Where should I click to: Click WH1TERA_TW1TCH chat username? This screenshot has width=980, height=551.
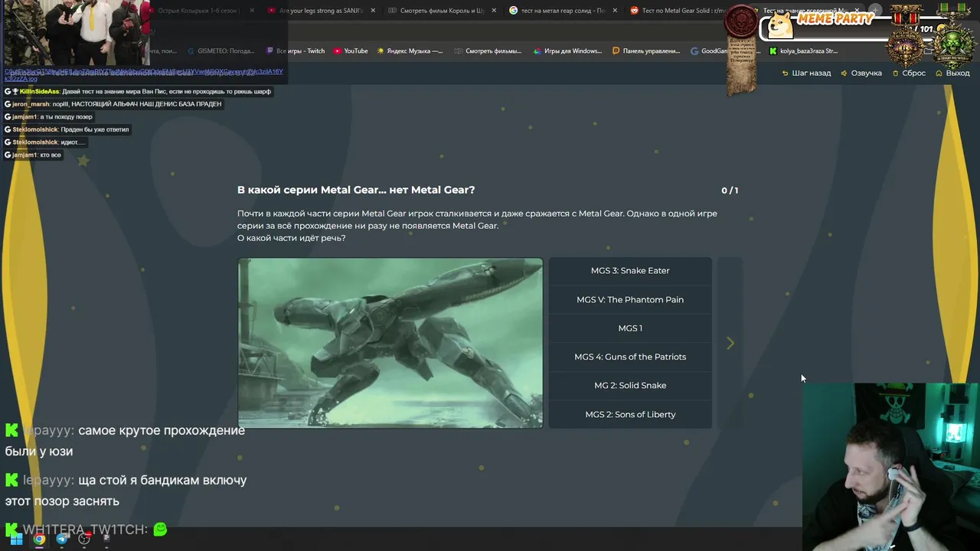[85, 530]
